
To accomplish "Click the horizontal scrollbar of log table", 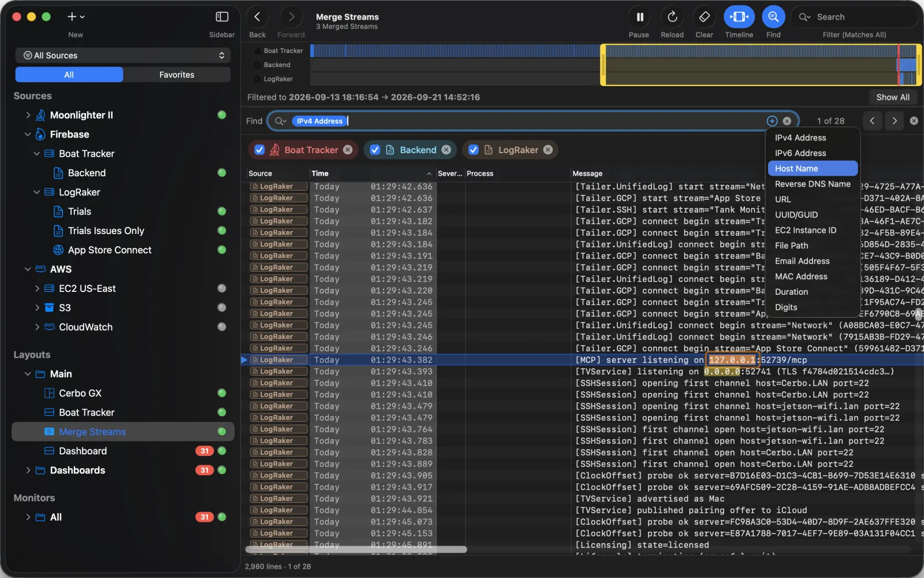I will (356, 549).
